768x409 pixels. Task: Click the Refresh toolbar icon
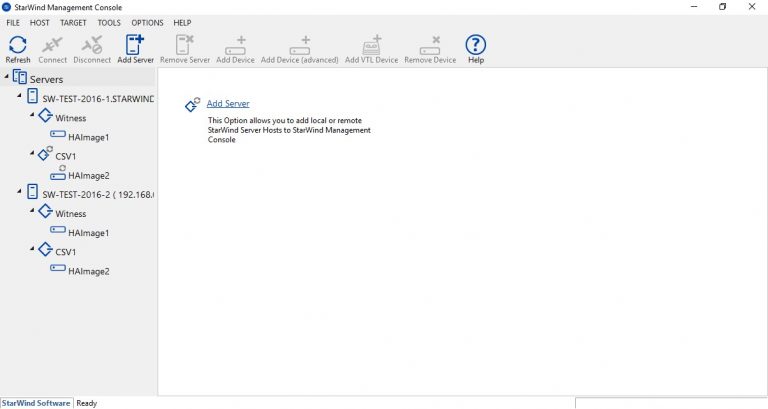[x=17, y=46]
